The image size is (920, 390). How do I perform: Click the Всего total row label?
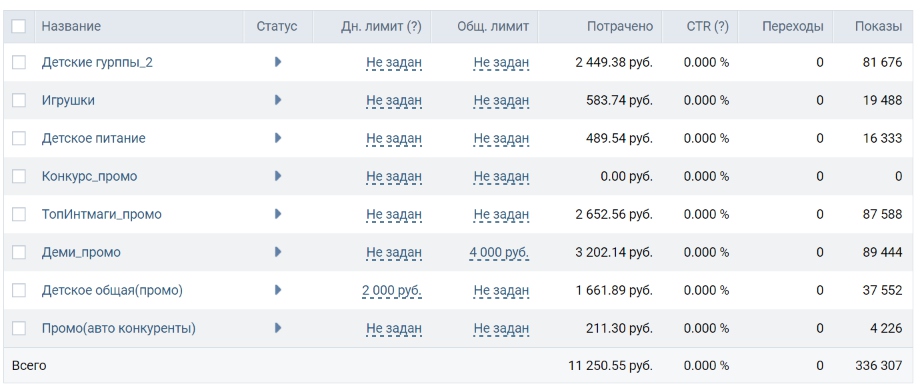29,366
